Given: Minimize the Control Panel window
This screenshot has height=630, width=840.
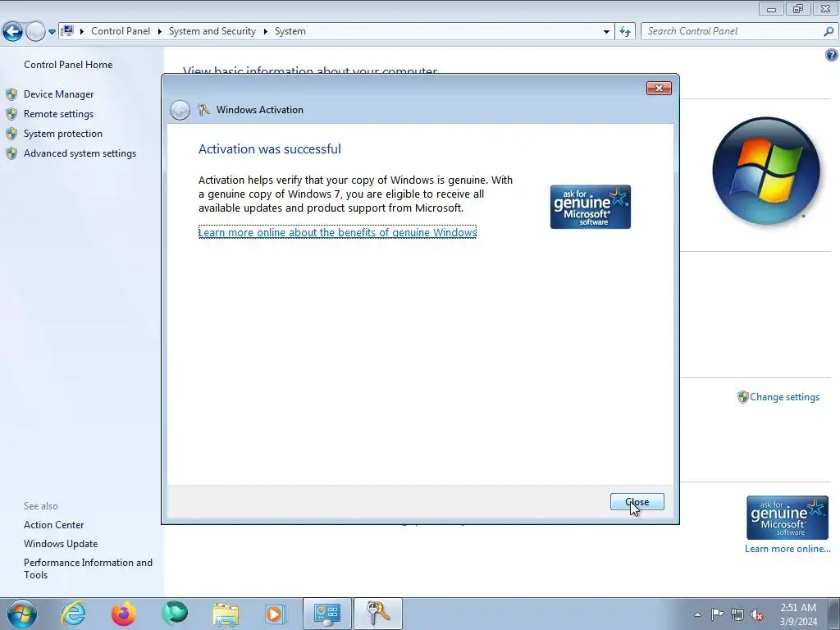Looking at the screenshot, I should [x=771, y=9].
